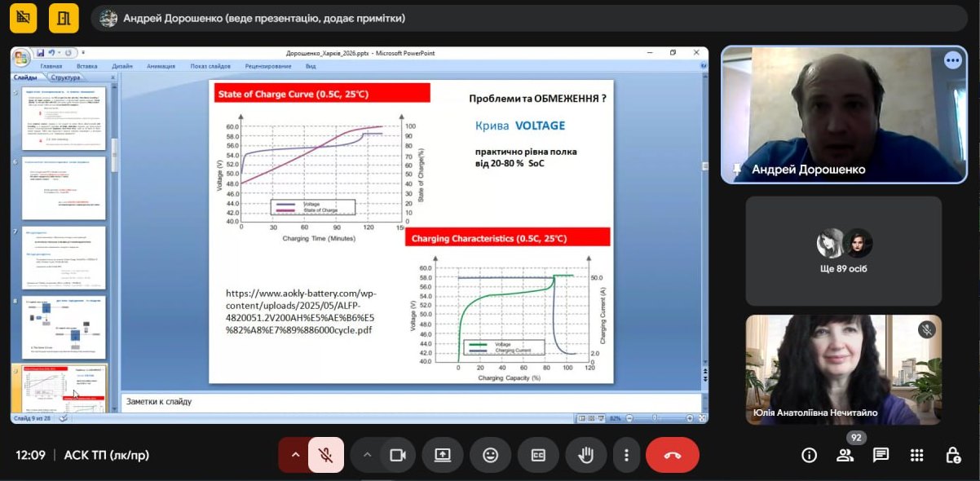Toggle closed captions
Screen dimensions: 980x481
(538, 455)
